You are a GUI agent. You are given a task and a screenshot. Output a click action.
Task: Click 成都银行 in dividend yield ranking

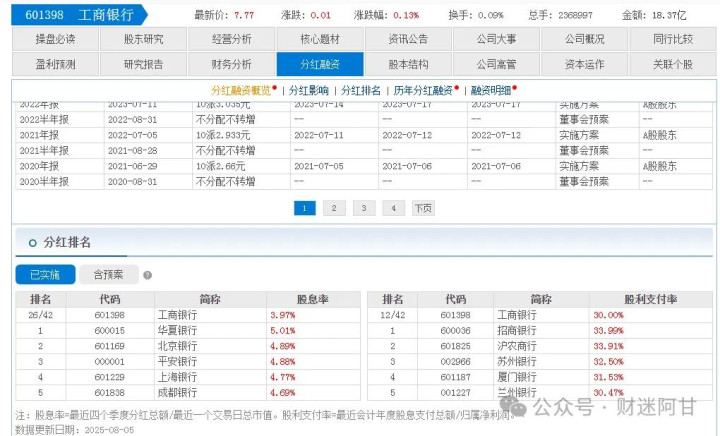tap(177, 393)
